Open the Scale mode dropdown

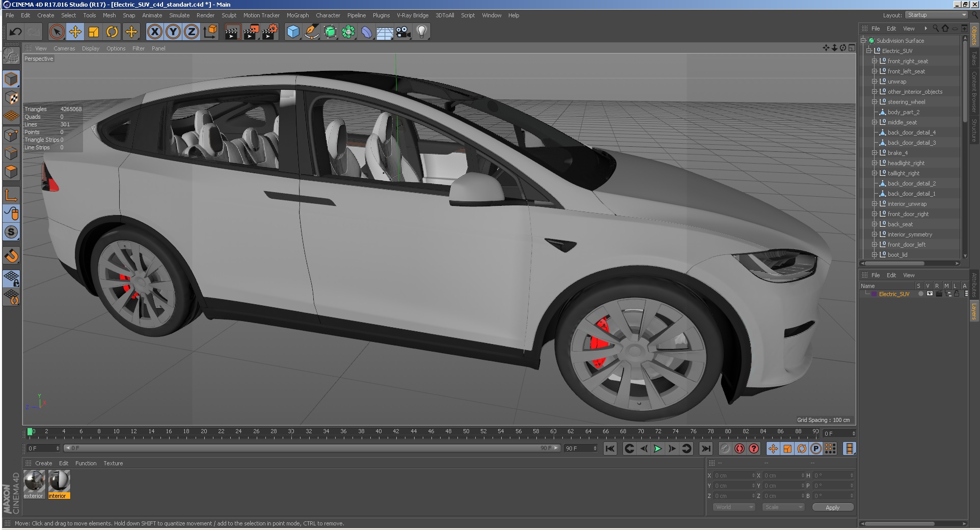tap(783, 507)
